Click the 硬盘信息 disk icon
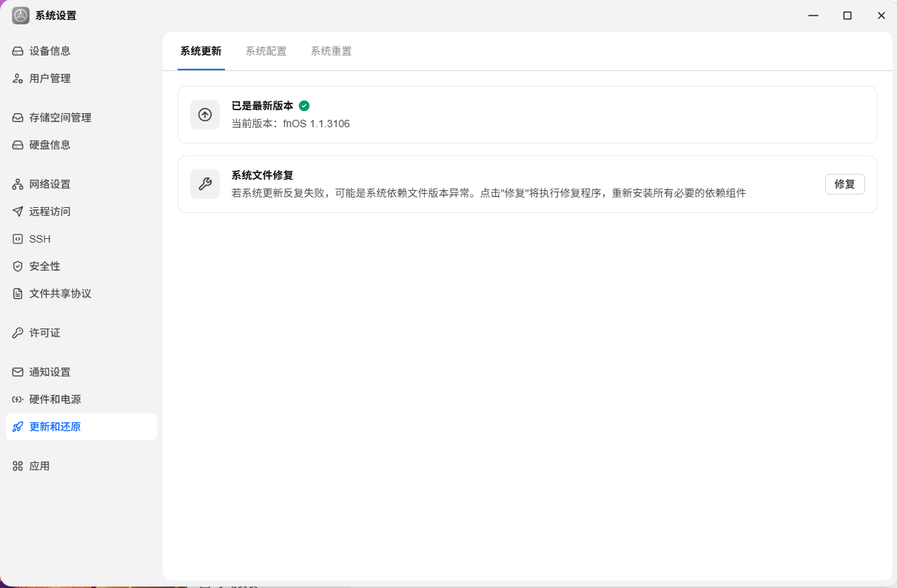The width and height of the screenshot is (897, 588). (18, 145)
